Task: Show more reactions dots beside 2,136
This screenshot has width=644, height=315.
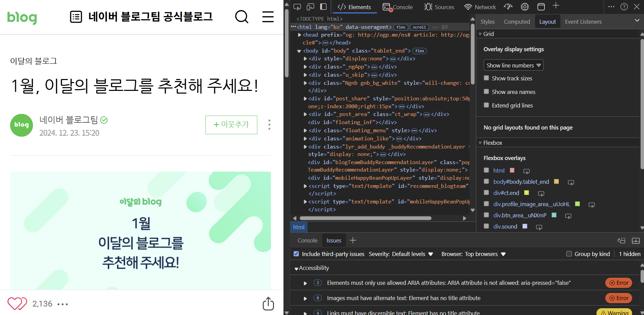Action: (63, 304)
